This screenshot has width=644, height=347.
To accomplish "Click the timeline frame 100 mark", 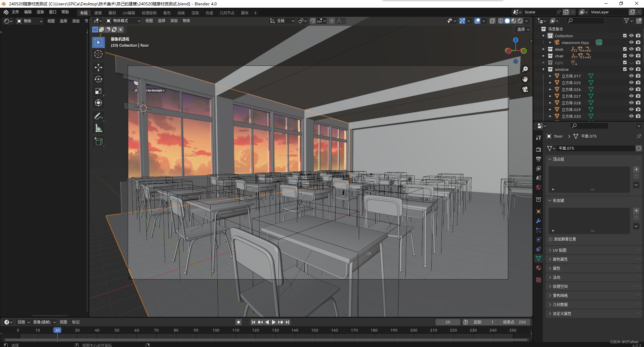I will tap(216, 331).
